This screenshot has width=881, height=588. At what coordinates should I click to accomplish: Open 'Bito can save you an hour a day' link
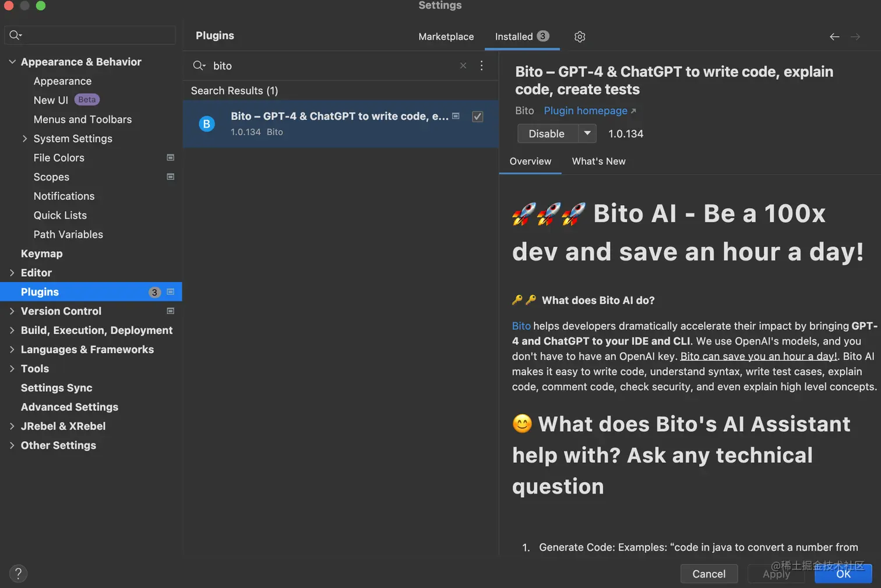759,356
